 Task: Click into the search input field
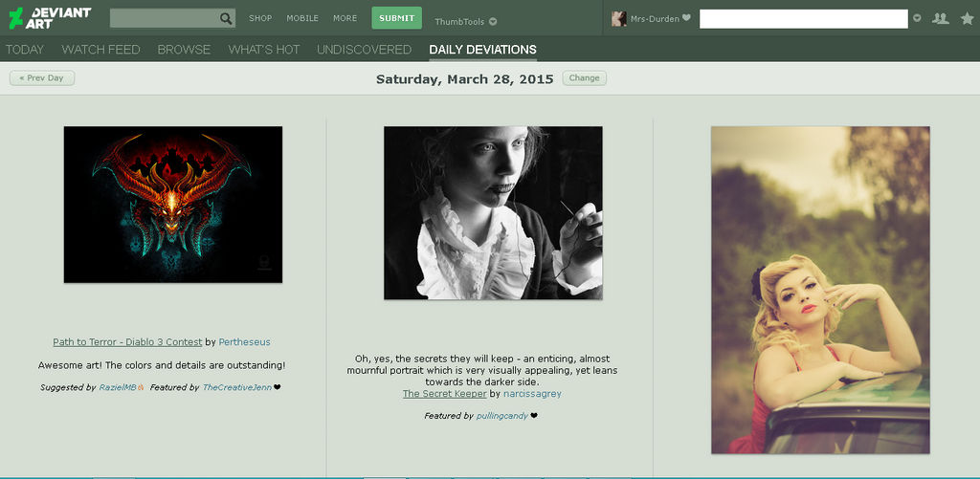coord(165,18)
